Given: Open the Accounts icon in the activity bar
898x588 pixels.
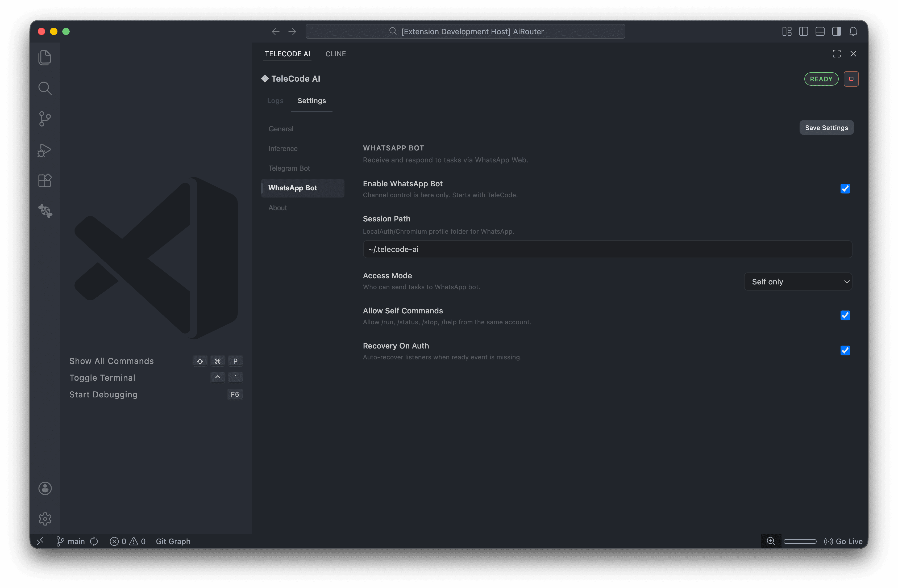Looking at the screenshot, I should (45, 488).
